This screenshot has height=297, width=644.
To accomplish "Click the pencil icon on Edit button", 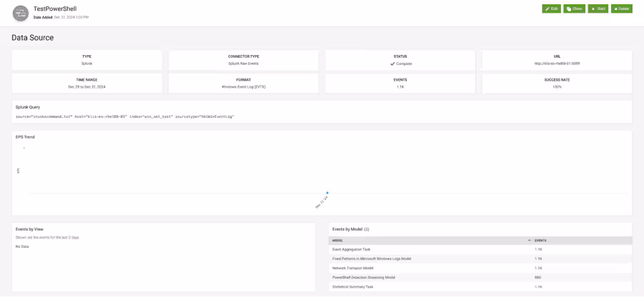I will pos(548,9).
